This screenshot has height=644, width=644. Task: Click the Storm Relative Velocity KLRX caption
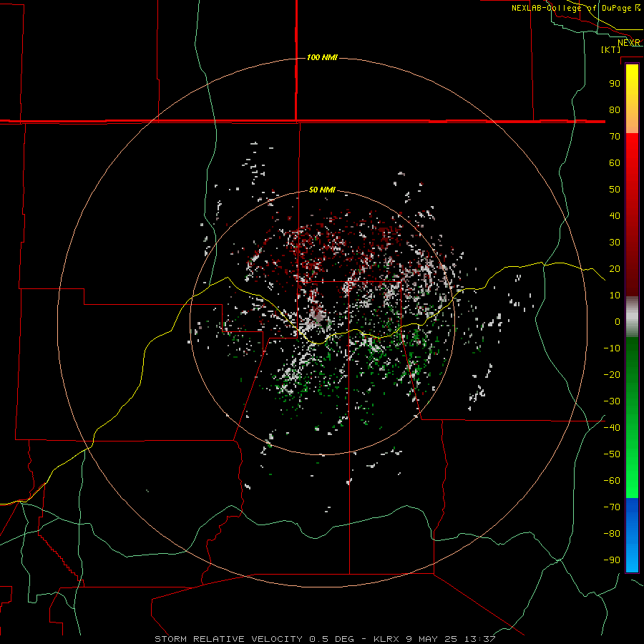pyautogui.click(x=325, y=639)
